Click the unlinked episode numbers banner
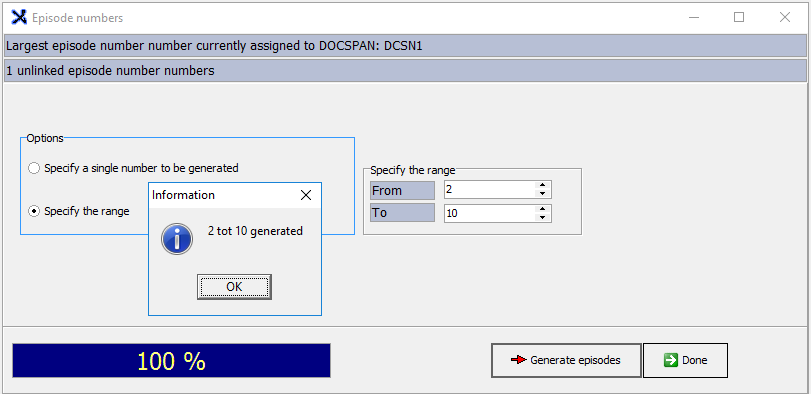Viewport: 811px width, 394px height. [x=405, y=71]
